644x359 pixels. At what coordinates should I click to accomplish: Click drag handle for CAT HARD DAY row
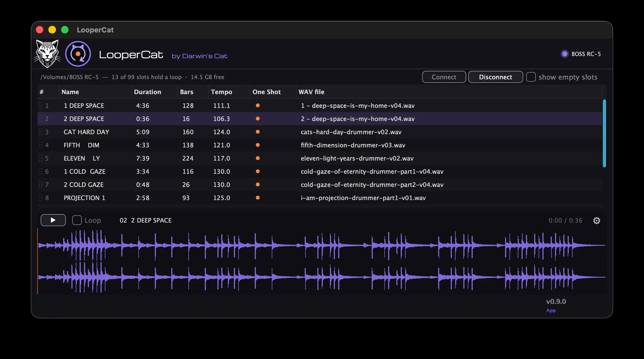click(41, 132)
